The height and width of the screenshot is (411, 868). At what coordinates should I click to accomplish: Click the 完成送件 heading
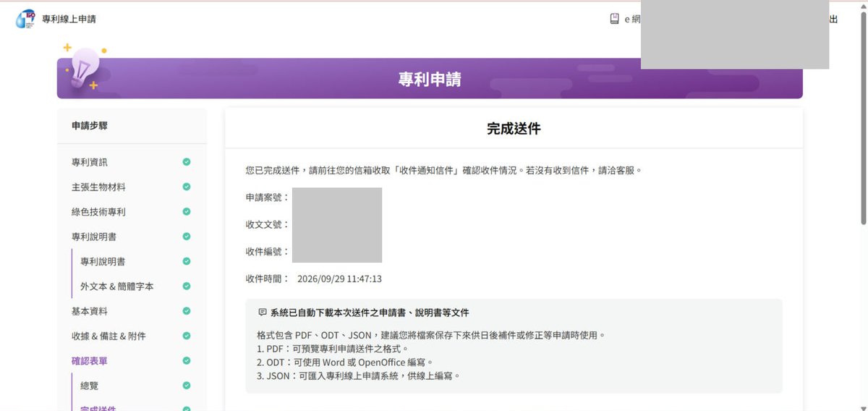[x=514, y=129]
